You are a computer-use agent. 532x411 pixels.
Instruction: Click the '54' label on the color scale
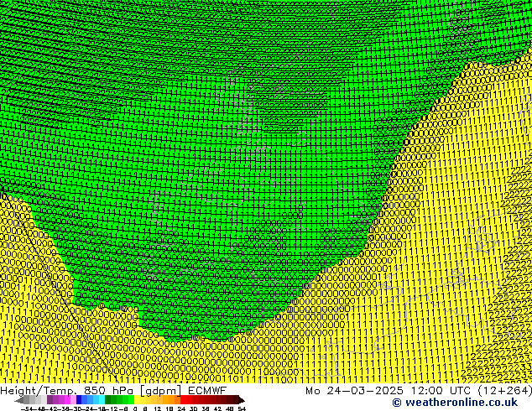coord(242,408)
